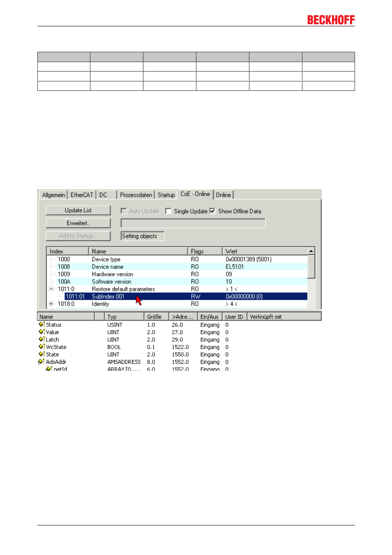392x555 pixels.
Task: Select the Latch variable name
Action: tap(52, 340)
